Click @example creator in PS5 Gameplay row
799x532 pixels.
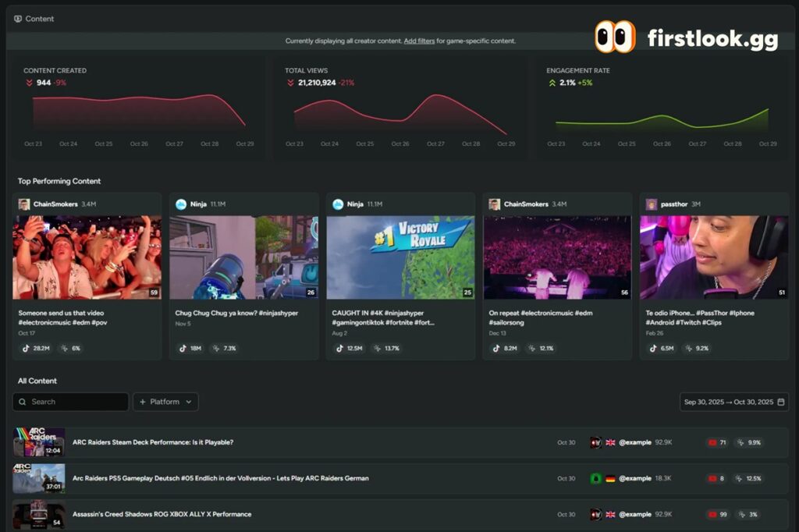tap(635, 478)
